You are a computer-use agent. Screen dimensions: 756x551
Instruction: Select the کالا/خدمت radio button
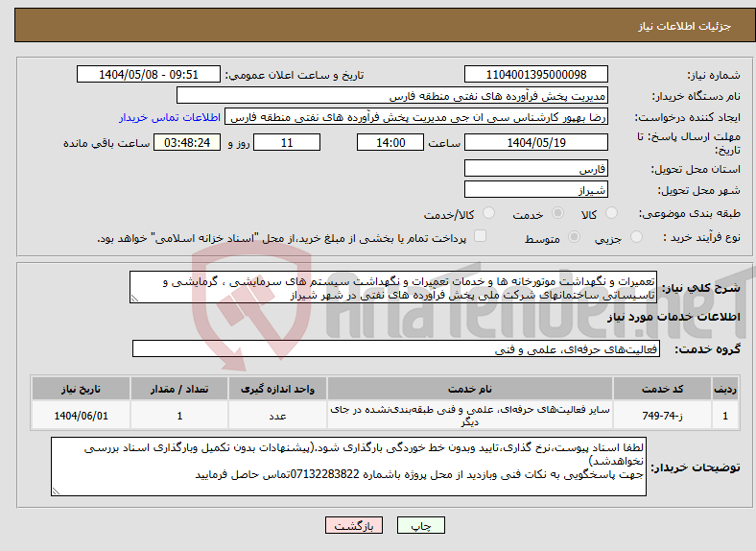pyautogui.click(x=489, y=213)
